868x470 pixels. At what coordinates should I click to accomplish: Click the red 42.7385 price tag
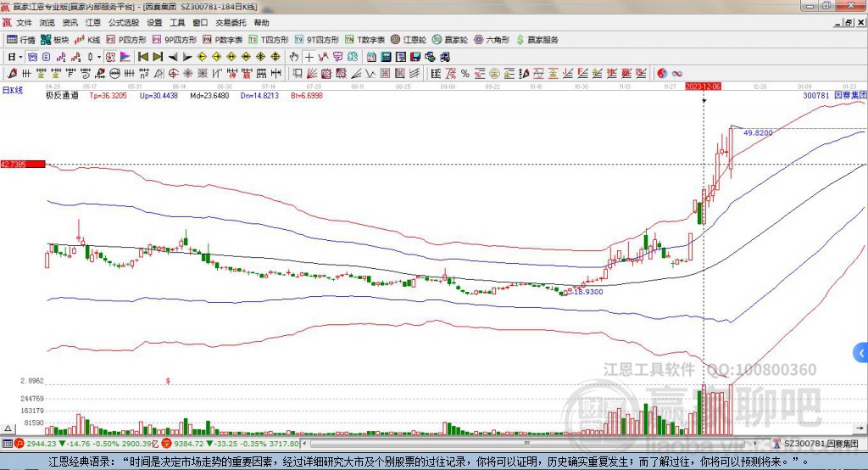(x=23, y=165)
